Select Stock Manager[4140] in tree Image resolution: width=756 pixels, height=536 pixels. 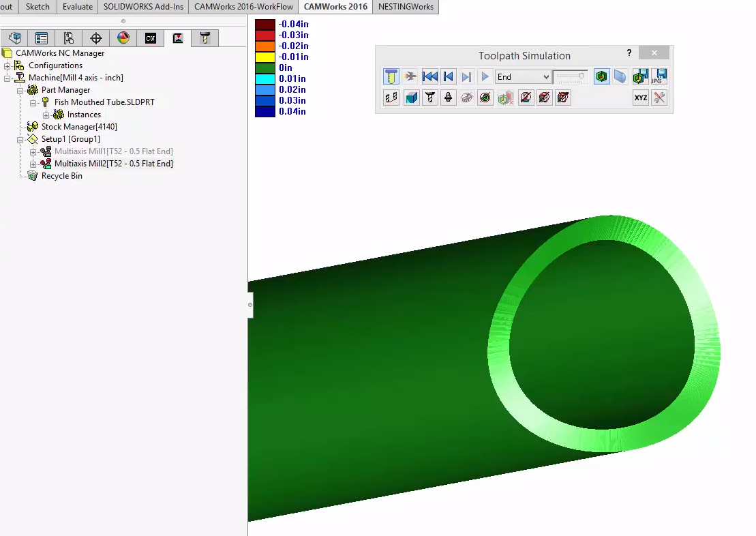79,127
